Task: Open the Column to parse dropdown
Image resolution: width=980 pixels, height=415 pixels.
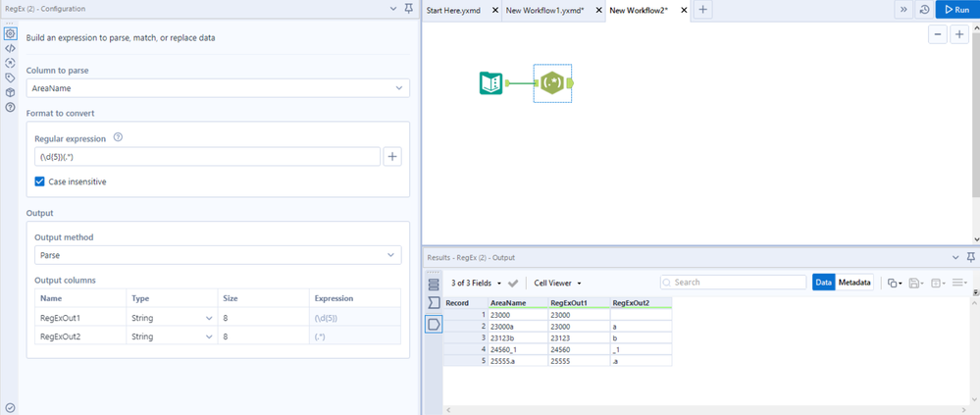Action: pyautogui.click(x=218, y=88)
